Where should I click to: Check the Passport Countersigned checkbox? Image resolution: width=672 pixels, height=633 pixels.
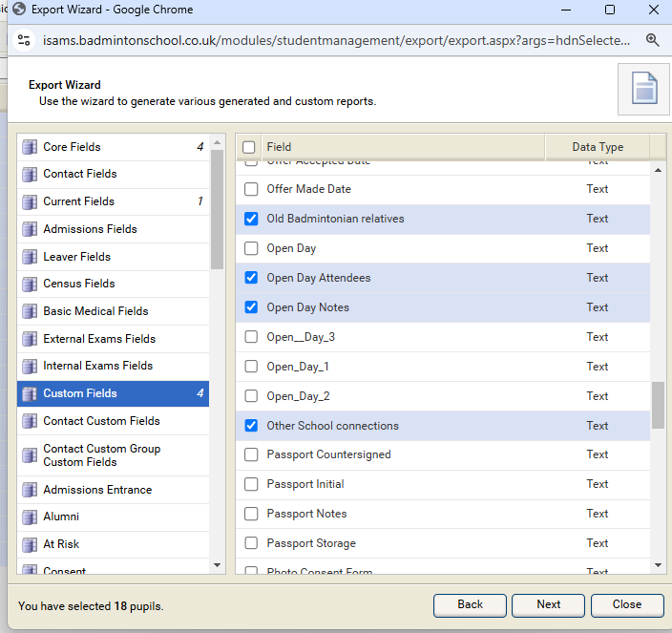[251, 454]
